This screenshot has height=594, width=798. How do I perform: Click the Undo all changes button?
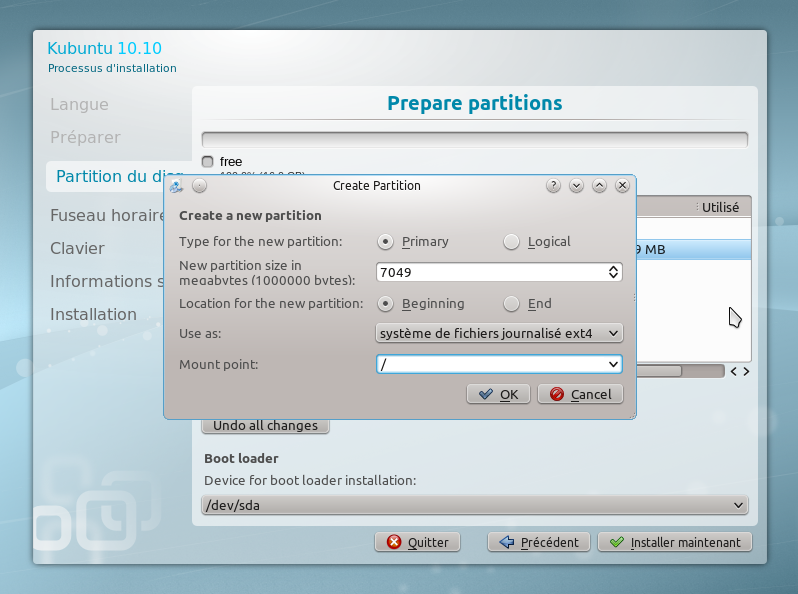(x=265, y=426)
